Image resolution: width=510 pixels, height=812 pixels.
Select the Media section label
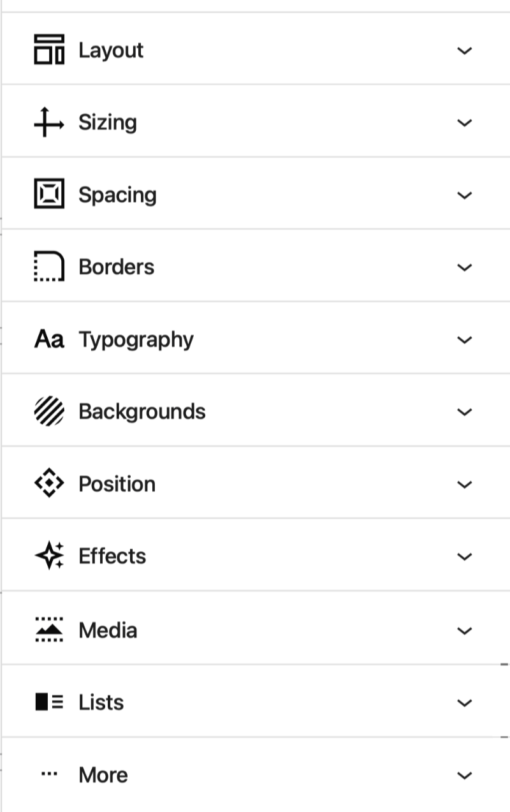108,630
